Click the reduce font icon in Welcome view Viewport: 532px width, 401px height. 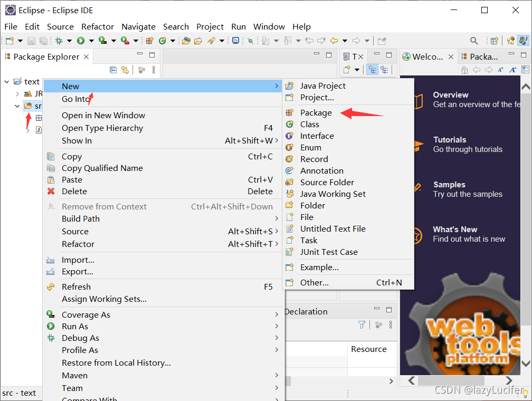click(x=500, y=70)
